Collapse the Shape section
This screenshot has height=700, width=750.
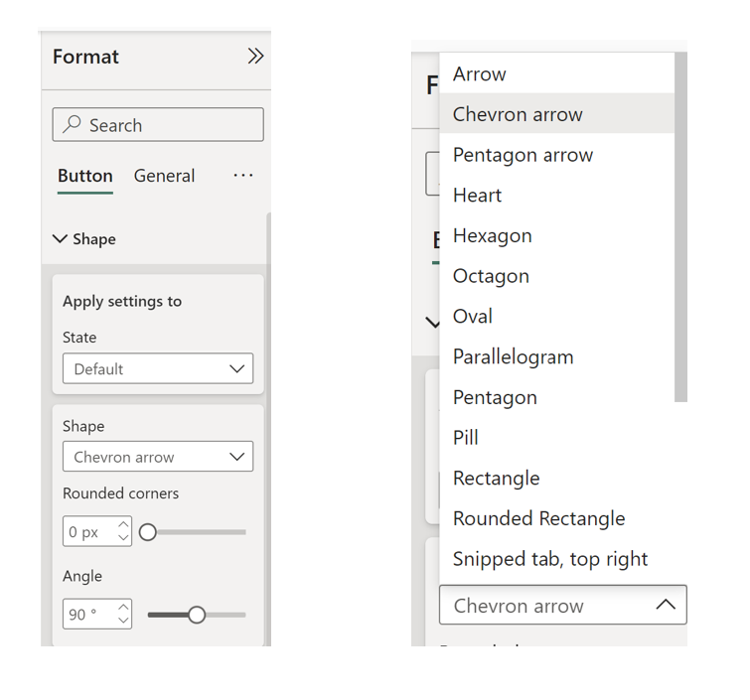[x=61, y=239]
